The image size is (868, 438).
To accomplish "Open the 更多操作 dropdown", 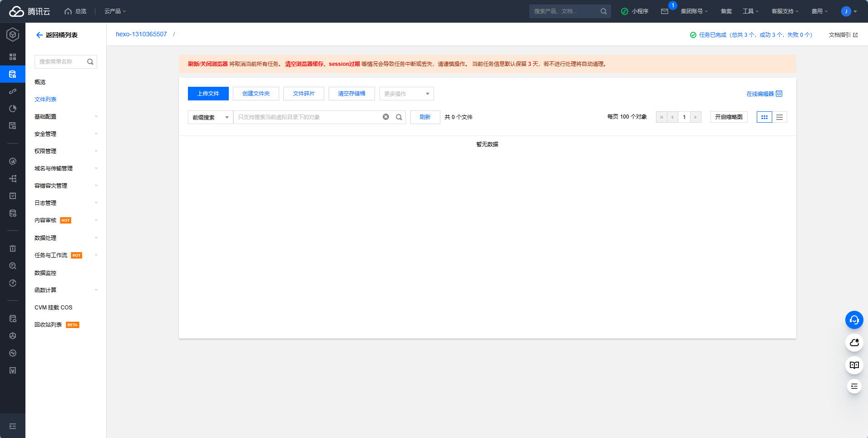I will (407, 94).
